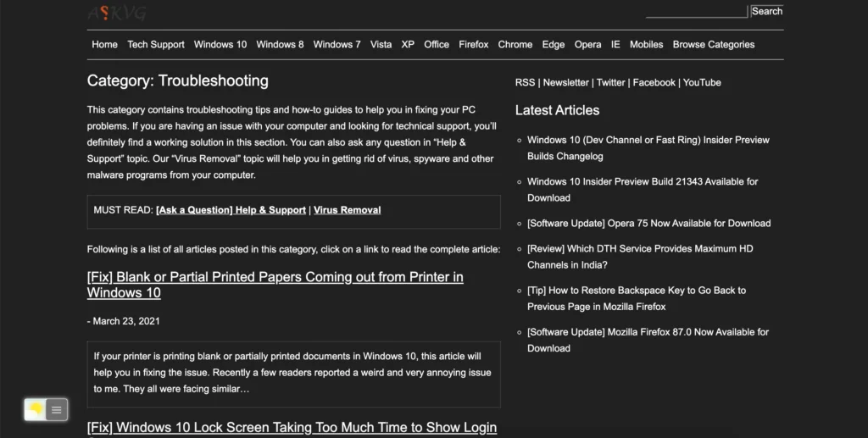Open Office navigation item
Viewport: 868px width, 438px height.
(x=437, y=44)
